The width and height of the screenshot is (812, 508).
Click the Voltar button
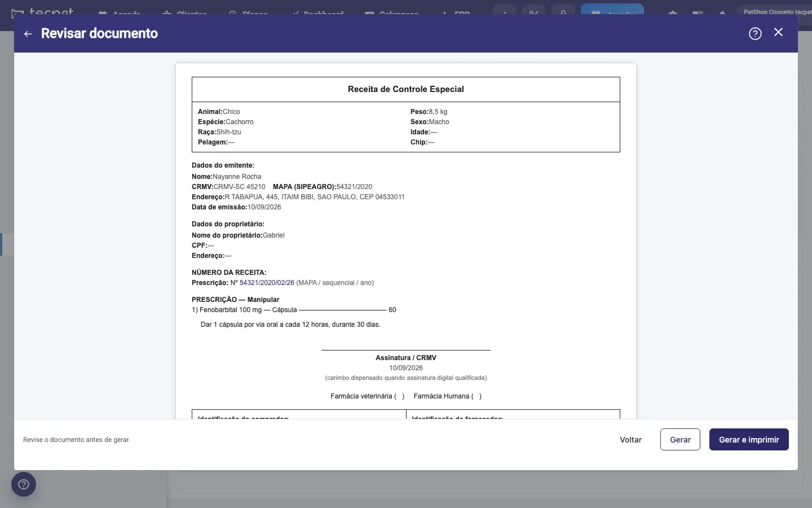tap(630, 440)
